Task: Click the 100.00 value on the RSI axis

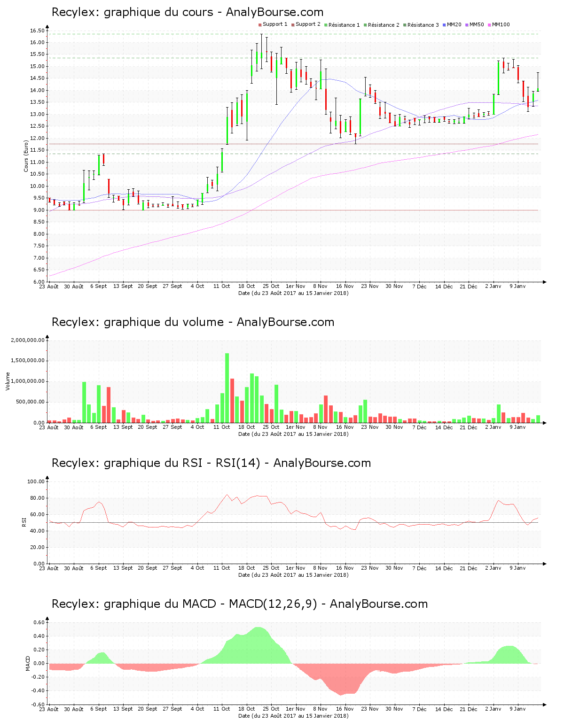Action: [36, 482]
